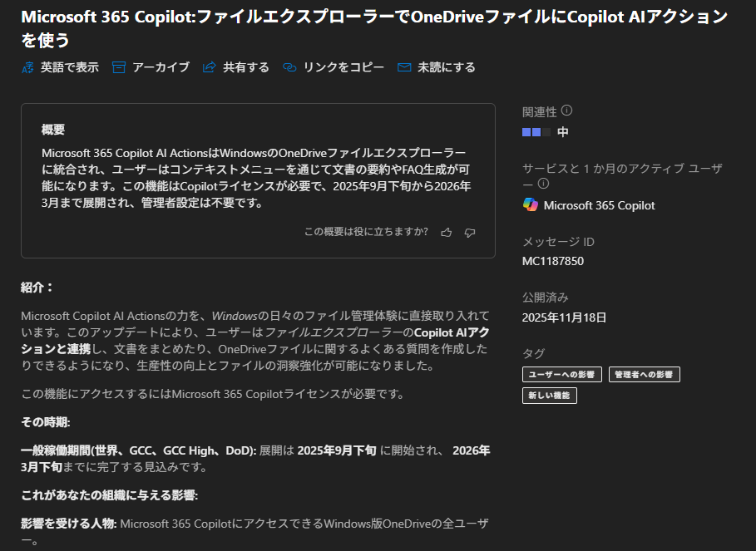Click the 共有する share icon
This screenshot has height=551, width=756.
click(x=210, y=67)
